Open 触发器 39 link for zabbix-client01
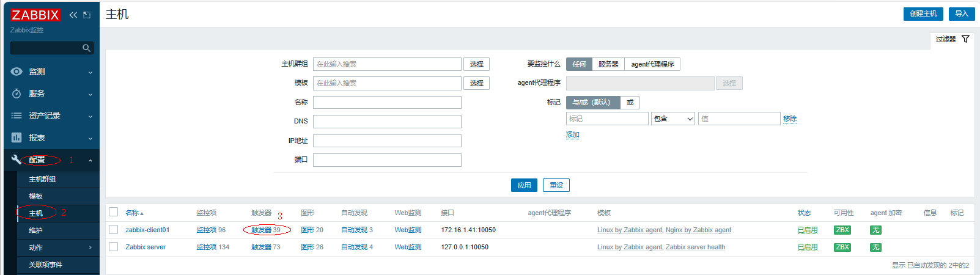This screenshot has height=275, width=980. (x=266, y=230)
